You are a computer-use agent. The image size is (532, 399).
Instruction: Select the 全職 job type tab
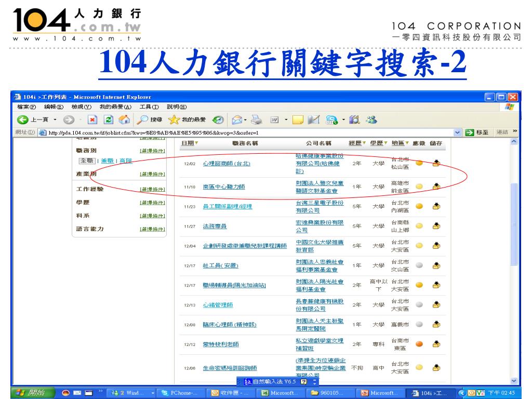coord(87,161)
